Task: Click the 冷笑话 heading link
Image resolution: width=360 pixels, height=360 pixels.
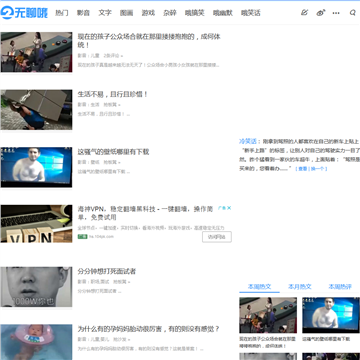Action: 248,141
